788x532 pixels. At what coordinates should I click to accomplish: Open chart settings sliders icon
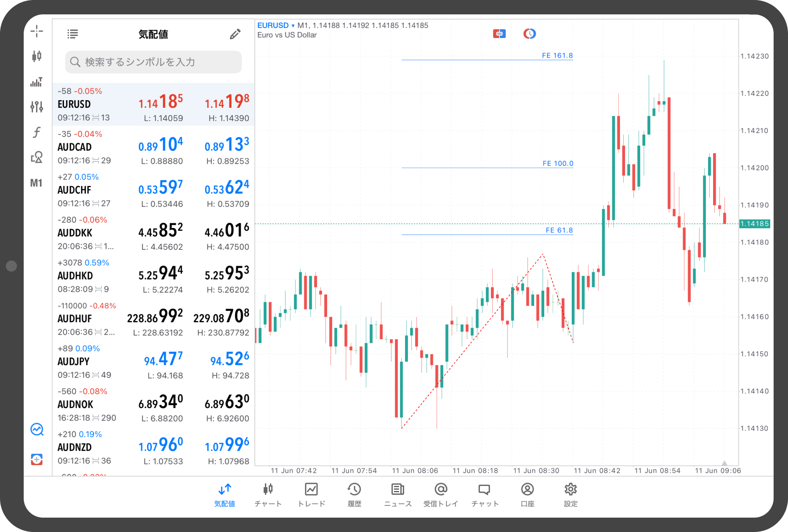[37, 107]
